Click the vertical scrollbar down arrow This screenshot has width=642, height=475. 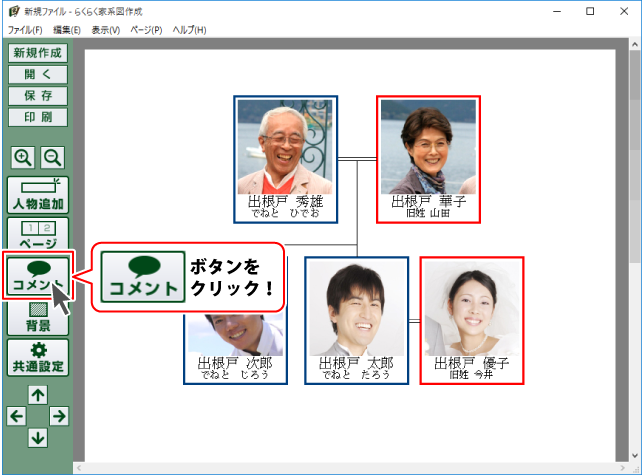tap(635, 455)
